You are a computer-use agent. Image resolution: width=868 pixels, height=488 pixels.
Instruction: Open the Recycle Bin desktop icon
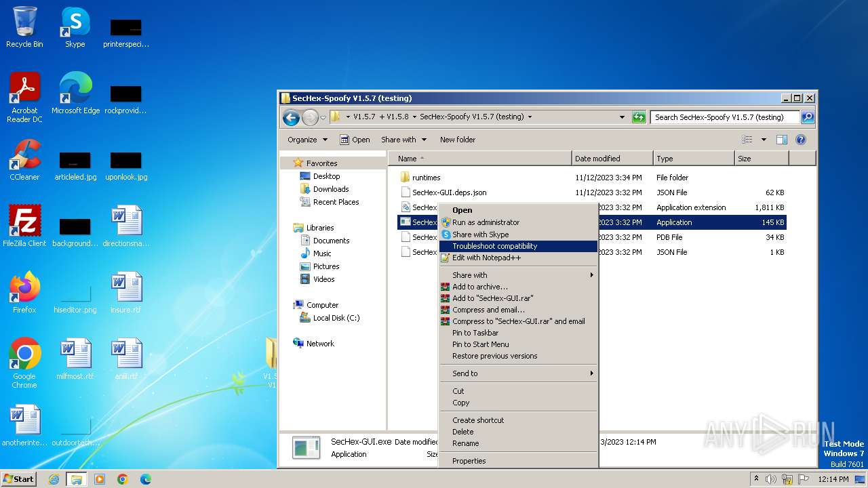click(x=24, y=27)
